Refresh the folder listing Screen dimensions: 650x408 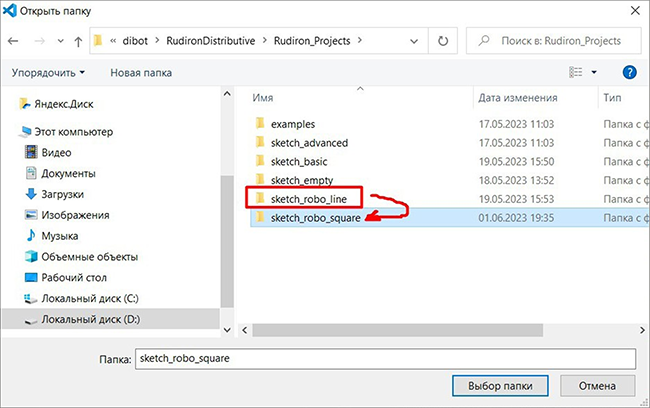pyautogui.click(x=443, y=41)
